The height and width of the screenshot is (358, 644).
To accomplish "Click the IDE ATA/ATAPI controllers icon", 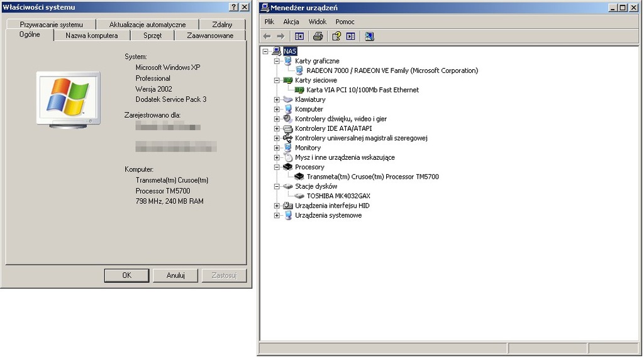I will tap(288, 128).
